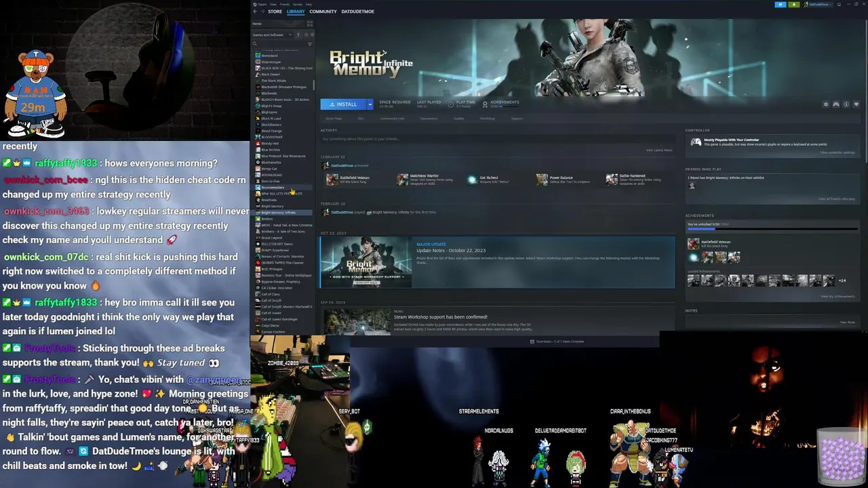The height and width of the screenshot is (488, 868).
Task: Open the Guides link
Action: [459, 119]
